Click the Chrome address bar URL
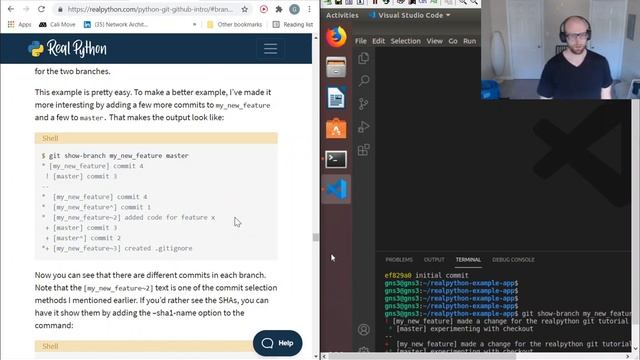Image resolution: width=640 pixels, height=360 pixels. 150,9
